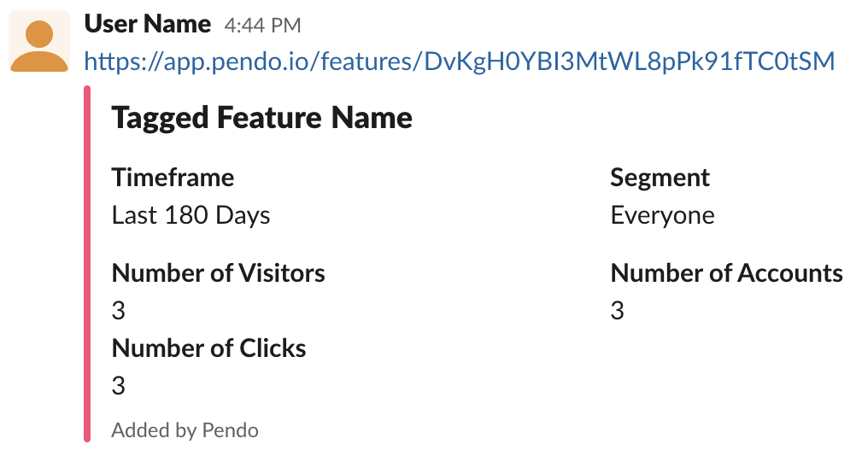Open the Tagged Feature Name title

click(x=261, y=118)
